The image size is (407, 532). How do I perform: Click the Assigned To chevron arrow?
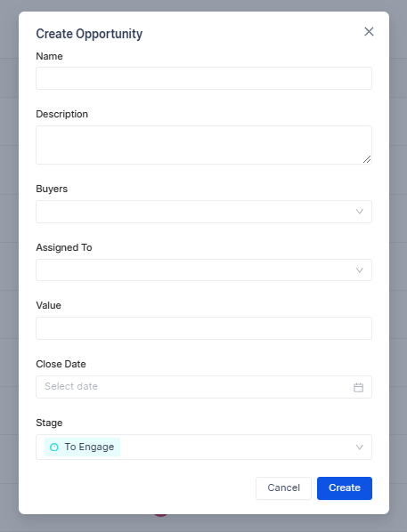coord(359,270)
